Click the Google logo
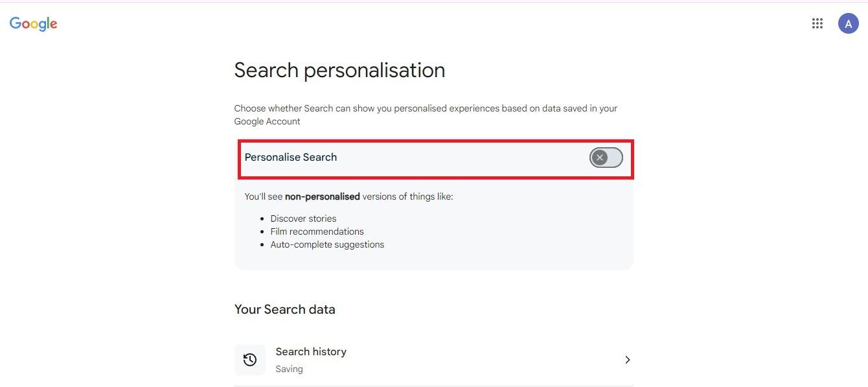This screenshot has height=387, width=868. coord(34,24)
